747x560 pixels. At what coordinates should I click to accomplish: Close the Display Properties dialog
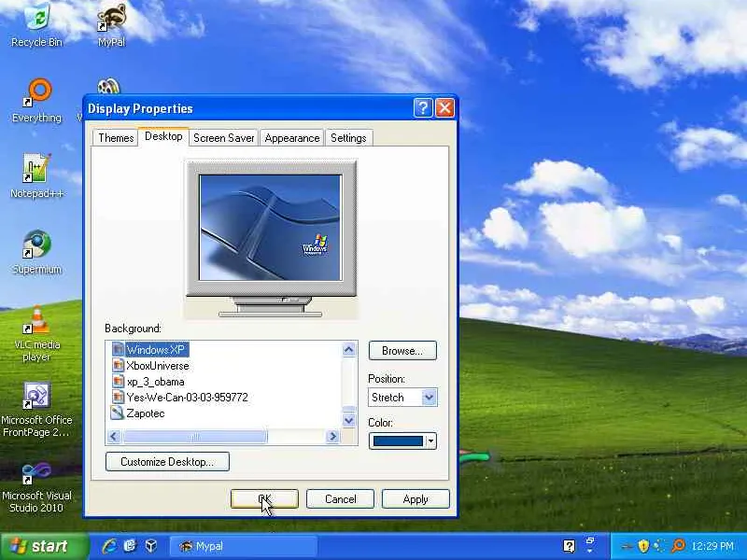click(445, 108)
